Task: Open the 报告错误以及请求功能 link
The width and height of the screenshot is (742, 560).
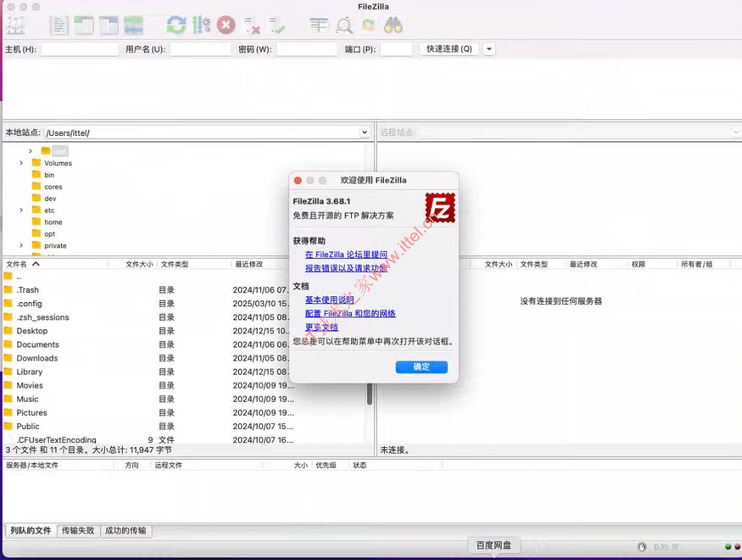Action: [x=346, y=268]
